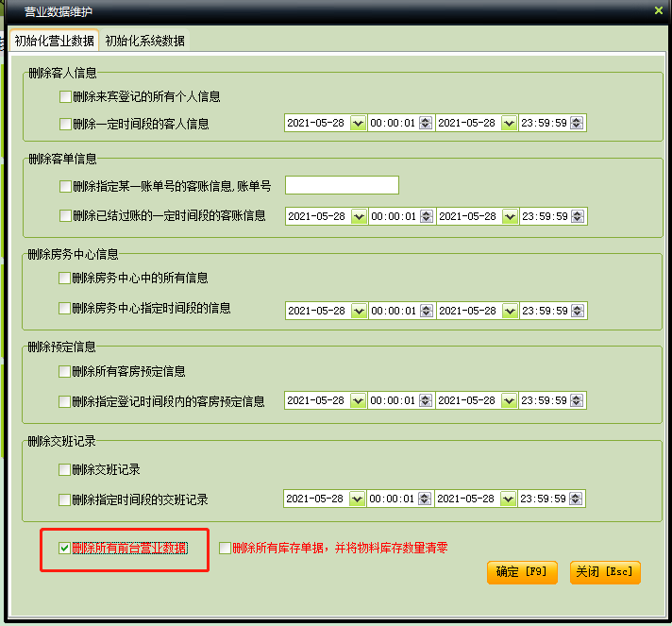Enable 删除来宾登记的所有个人信息 checkbox

click(x=65, y=96)
